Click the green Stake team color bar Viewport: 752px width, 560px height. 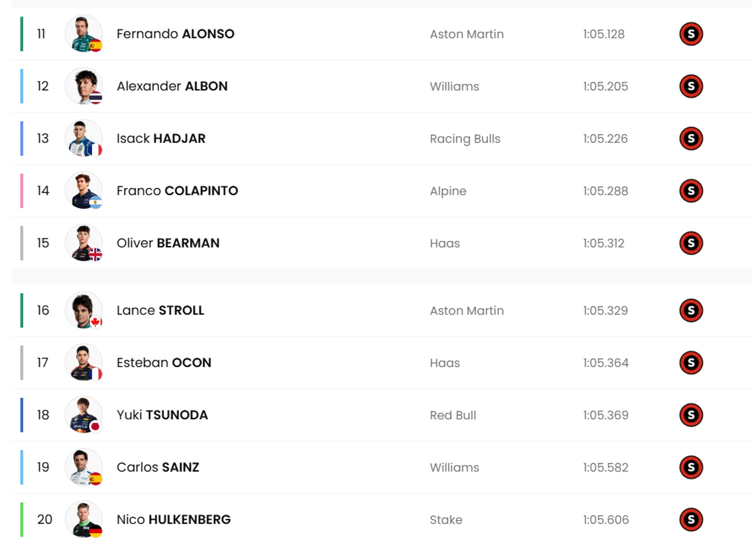point(22,519)
